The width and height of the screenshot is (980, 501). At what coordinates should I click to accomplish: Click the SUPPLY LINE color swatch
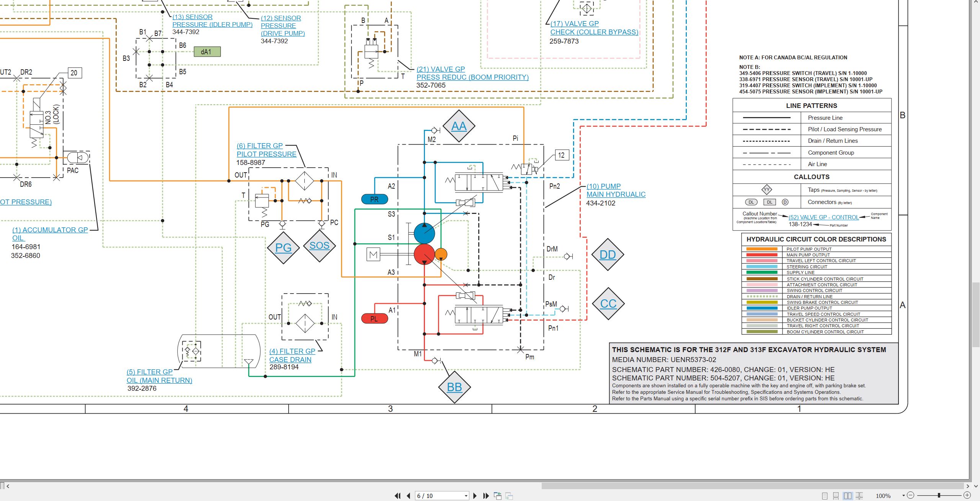pyautogui.click(x=762, y=273)
